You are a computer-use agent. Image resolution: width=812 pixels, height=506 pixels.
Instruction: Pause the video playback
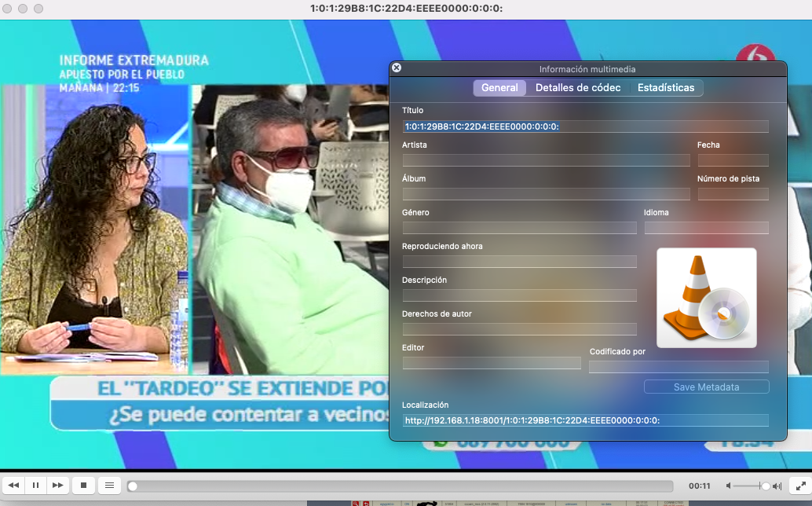coord(35,486)
